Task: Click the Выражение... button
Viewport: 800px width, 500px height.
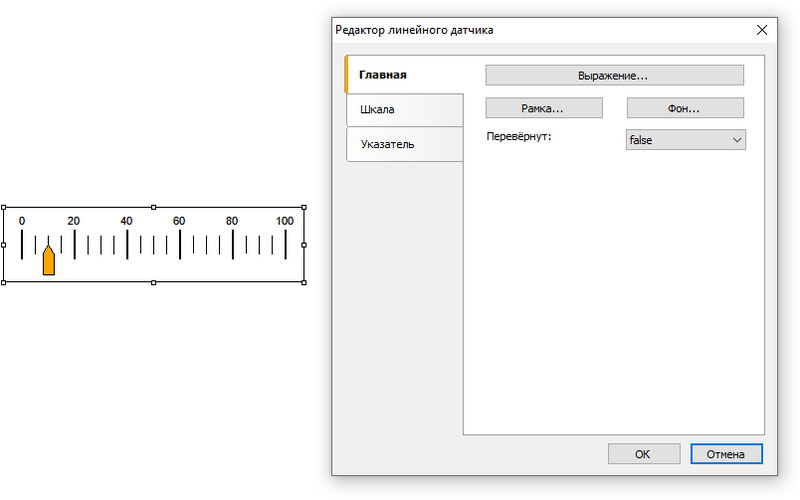Action: (614, 76)
